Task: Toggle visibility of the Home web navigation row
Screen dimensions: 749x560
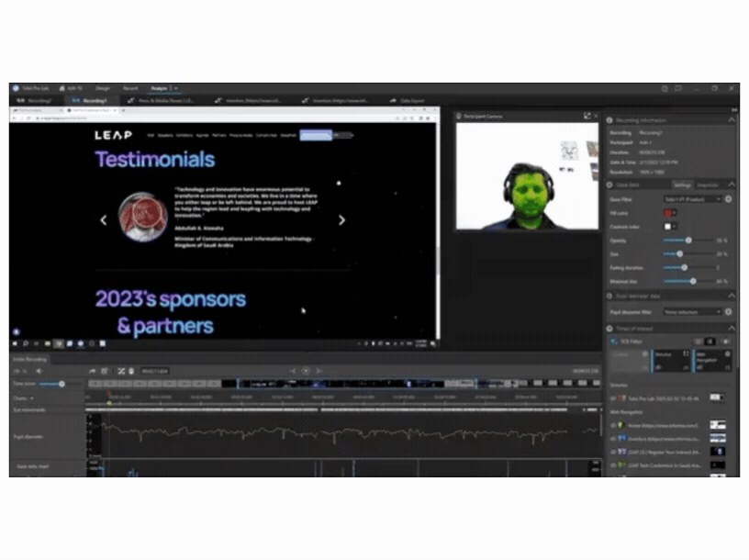Action: (x=613, y=425)
